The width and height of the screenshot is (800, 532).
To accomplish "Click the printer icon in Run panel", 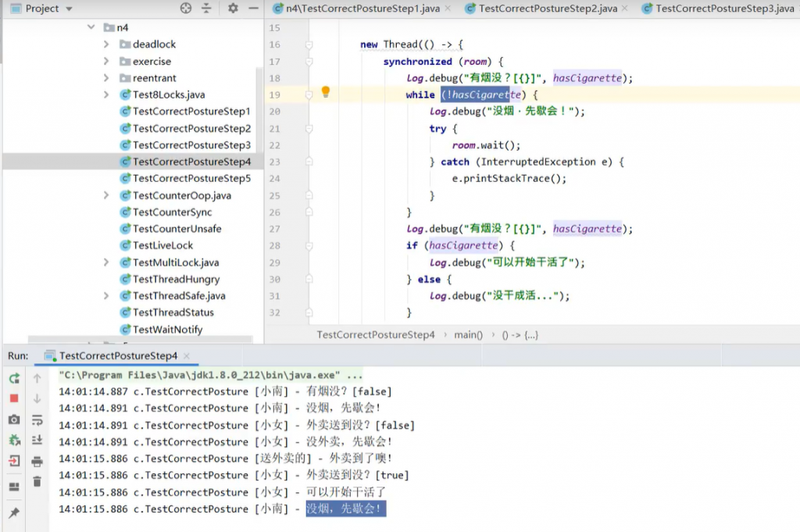I will point(37,462).
